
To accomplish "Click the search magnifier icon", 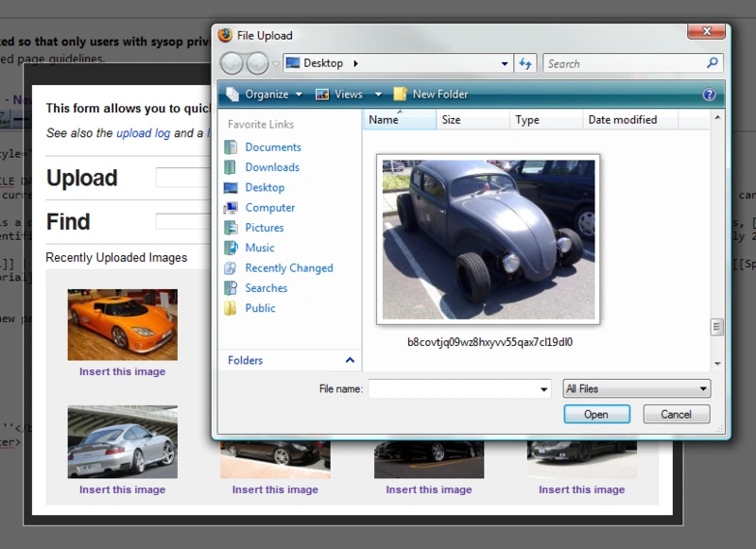I will coord(713,63).
